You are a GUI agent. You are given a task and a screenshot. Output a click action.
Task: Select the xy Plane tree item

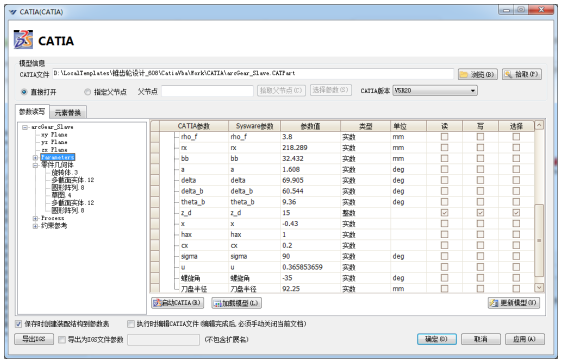(54, 135)
